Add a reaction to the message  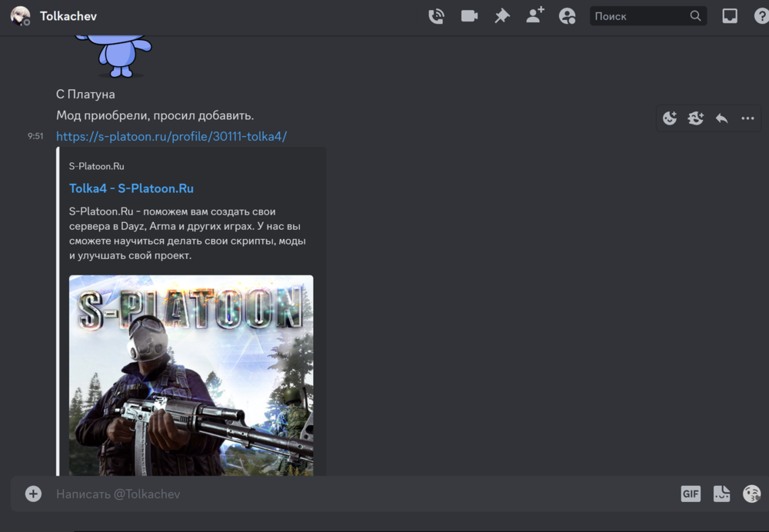click(x=670, y=118)
